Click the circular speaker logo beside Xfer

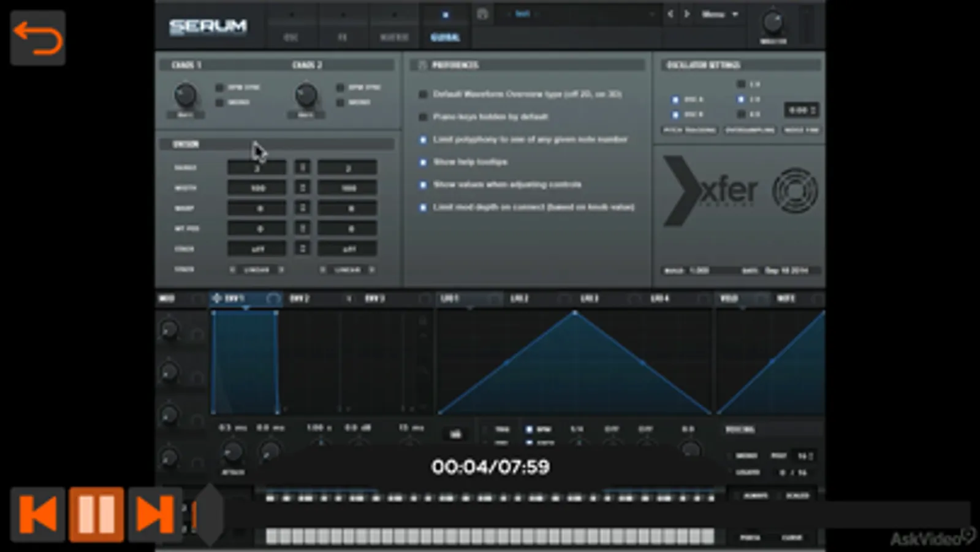[x=795, y=191]
